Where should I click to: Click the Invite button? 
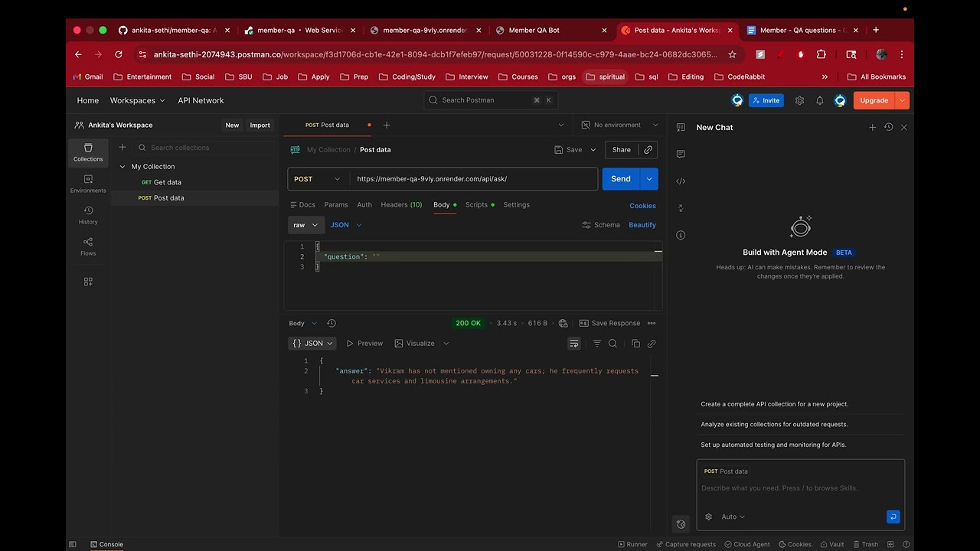click(x=766, y=100)
